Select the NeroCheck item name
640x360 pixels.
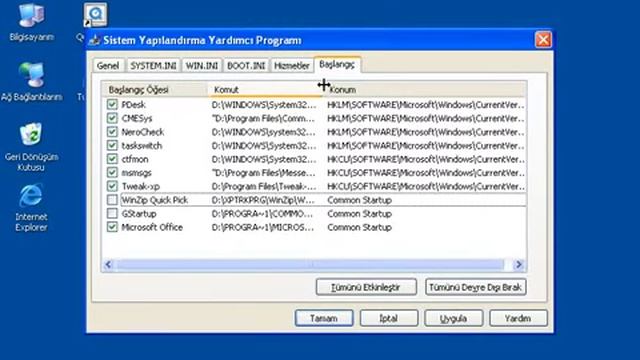click(x=143, y=132)
